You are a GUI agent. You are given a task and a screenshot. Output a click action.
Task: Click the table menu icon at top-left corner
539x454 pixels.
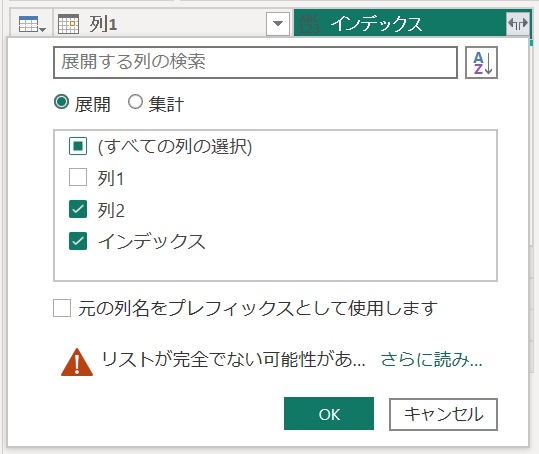(x=32, y=24)
